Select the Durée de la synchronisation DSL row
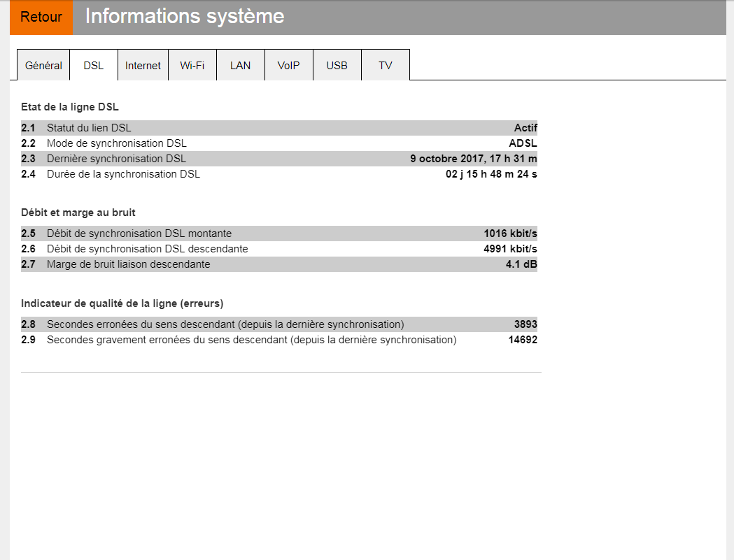Screen dimensions: 734x560 tap(123, 174)
